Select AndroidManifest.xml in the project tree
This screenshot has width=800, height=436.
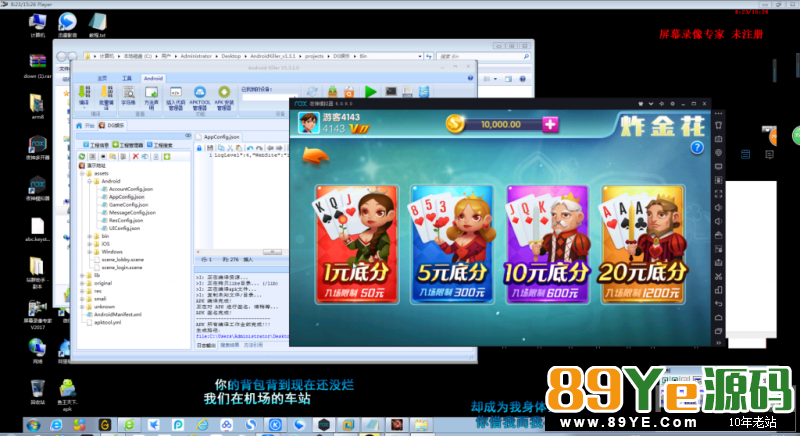(117, 315)
